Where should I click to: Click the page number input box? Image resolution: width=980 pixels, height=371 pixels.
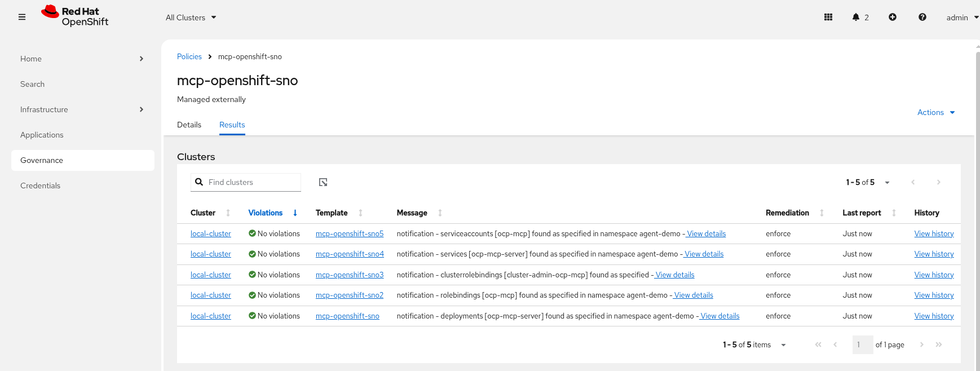pyautogui.click(x=862, y=344)
